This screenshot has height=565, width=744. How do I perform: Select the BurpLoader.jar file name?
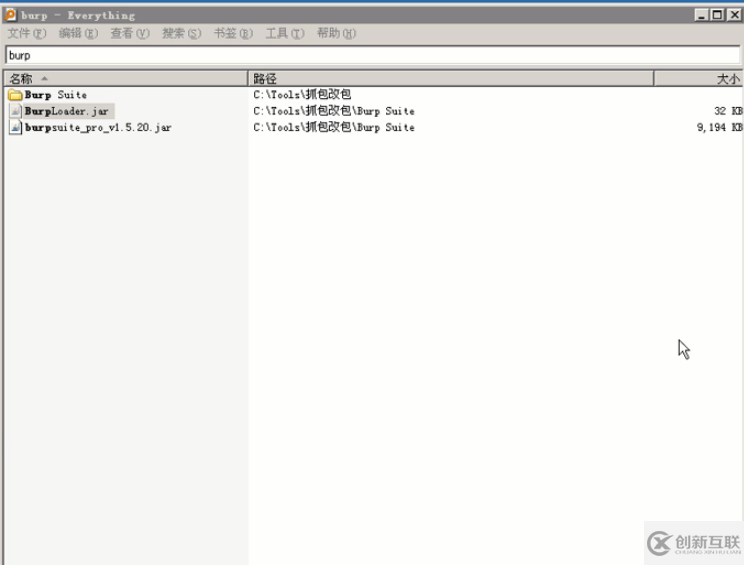point(66,111)
